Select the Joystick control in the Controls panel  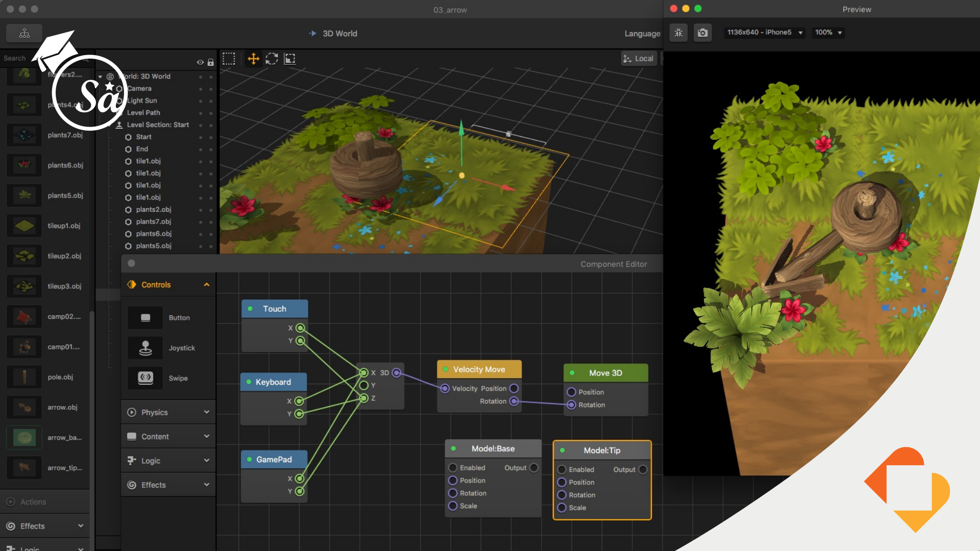145,347
